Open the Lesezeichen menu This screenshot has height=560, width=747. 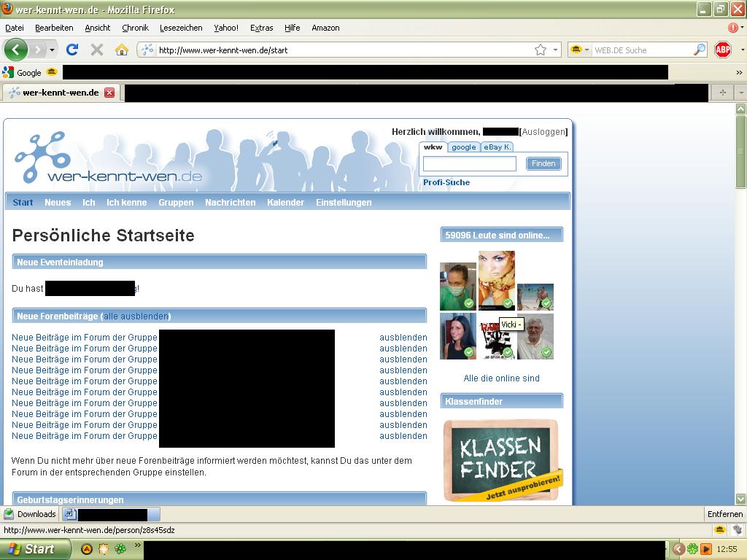coord(181,28)
